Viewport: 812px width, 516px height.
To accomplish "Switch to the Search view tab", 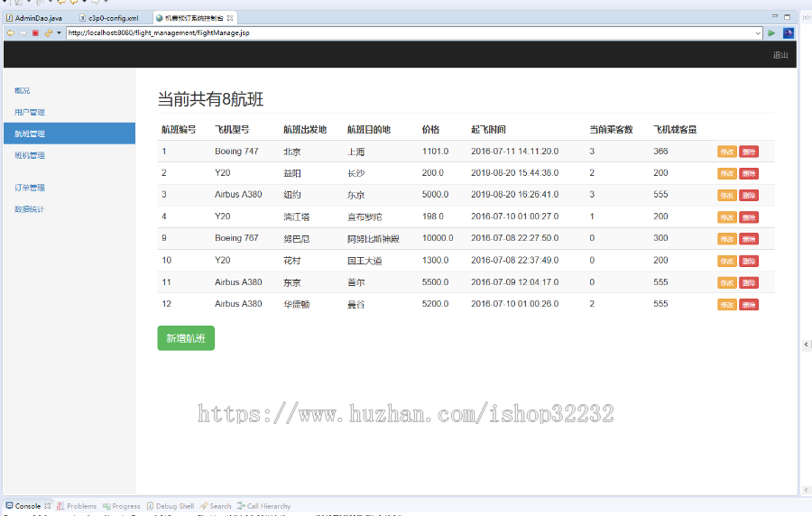I will (216, 506).
